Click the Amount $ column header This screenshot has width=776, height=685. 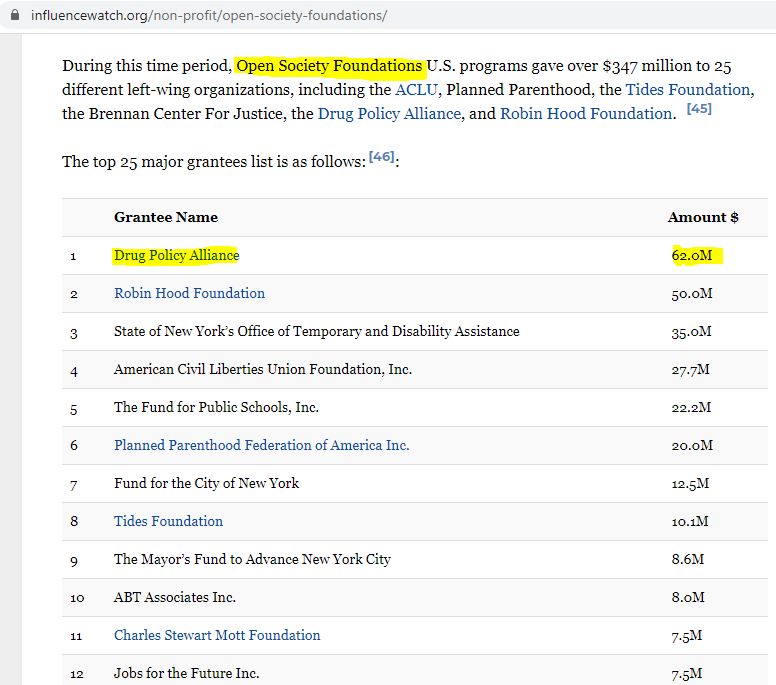coord(703,217)
